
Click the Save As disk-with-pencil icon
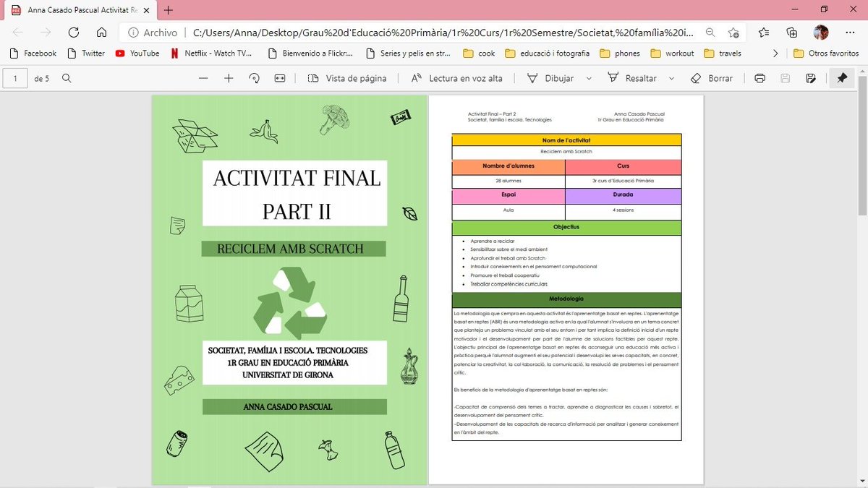(811, 78)
